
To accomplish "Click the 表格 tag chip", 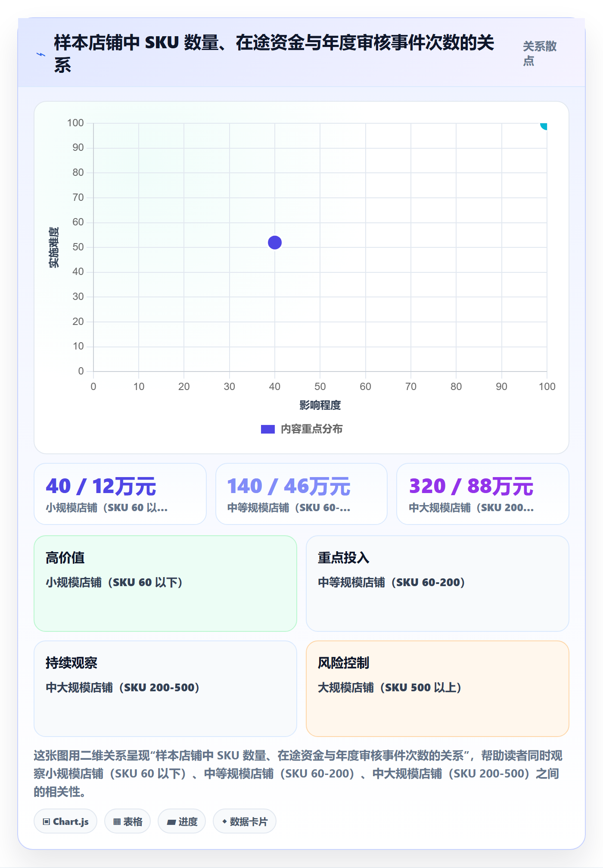I will (127, 821).
